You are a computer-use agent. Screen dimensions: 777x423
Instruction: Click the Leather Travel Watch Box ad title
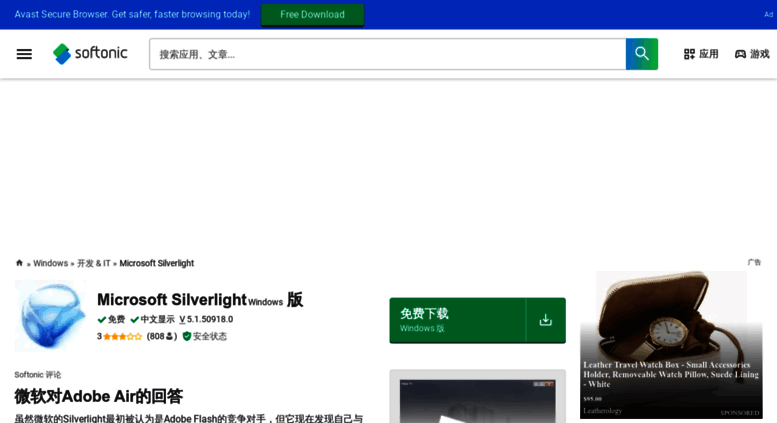click(x=670, y=374)
